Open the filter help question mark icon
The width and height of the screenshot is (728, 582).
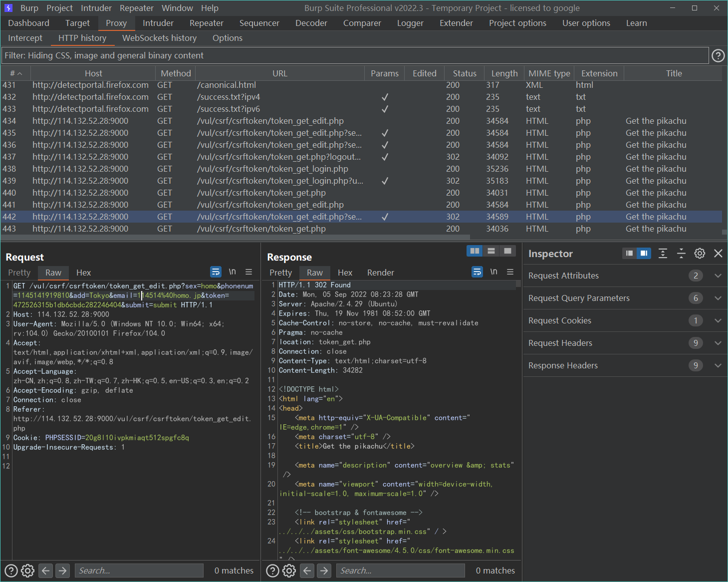pos(718,55)
